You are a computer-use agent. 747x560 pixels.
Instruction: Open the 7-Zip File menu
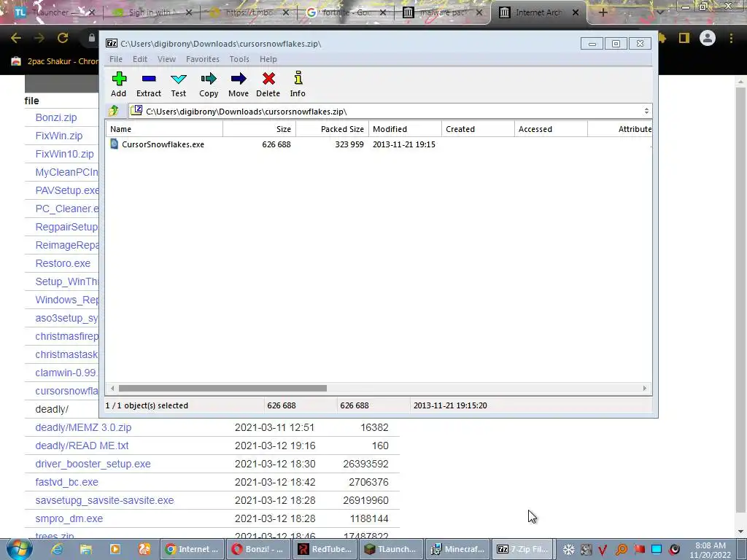click(x=116, y=59)
